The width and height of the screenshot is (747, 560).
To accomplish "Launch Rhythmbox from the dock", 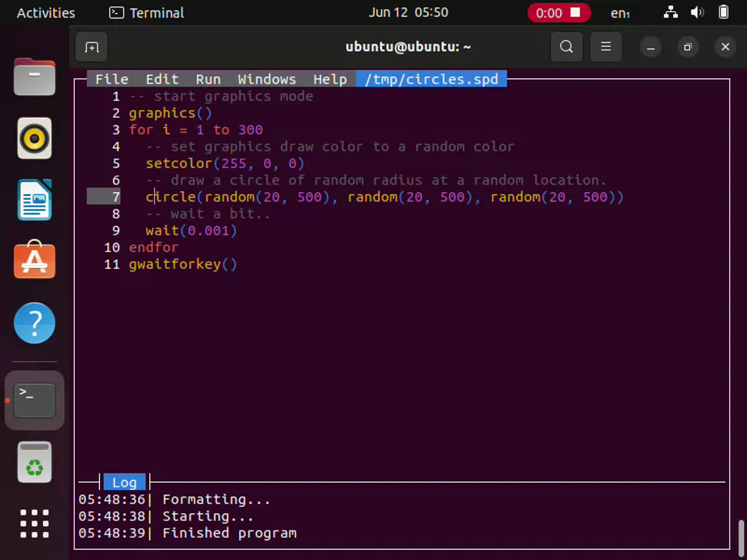I will 35,138.
